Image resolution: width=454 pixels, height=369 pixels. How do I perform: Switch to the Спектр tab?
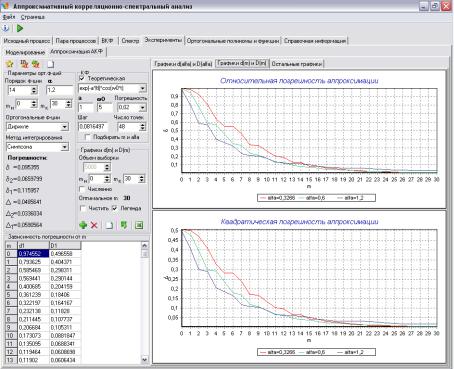130,41
